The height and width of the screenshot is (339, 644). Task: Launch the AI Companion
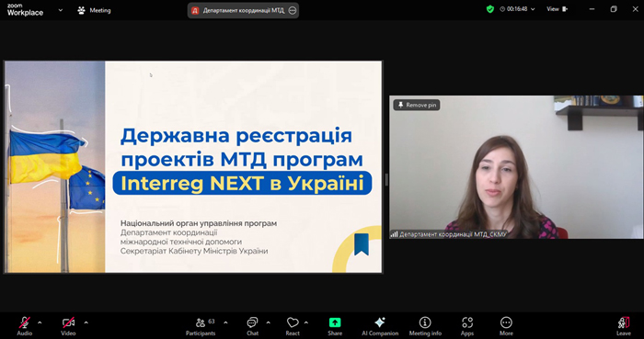click(x=380, y=326)
